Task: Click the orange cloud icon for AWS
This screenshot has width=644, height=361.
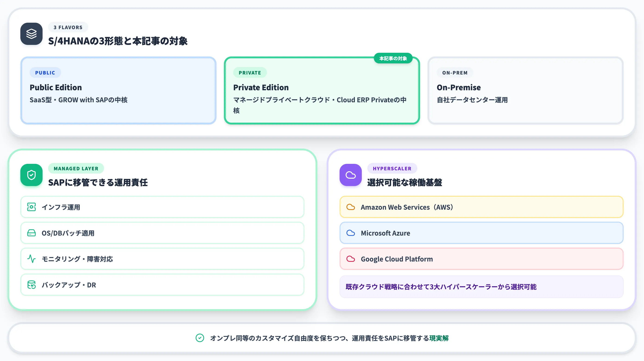Action: (350, 207)
